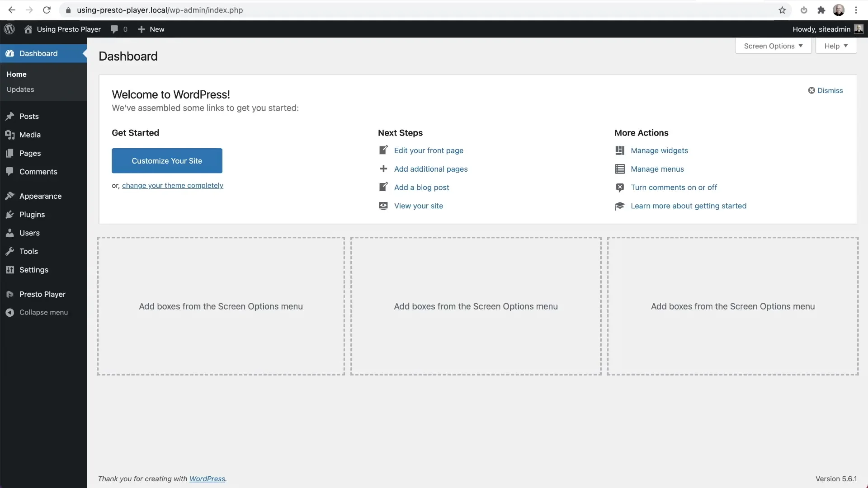868x488 pixels.
Task: Select Plugins menu label in sidebar
Action: click(32, 215)
